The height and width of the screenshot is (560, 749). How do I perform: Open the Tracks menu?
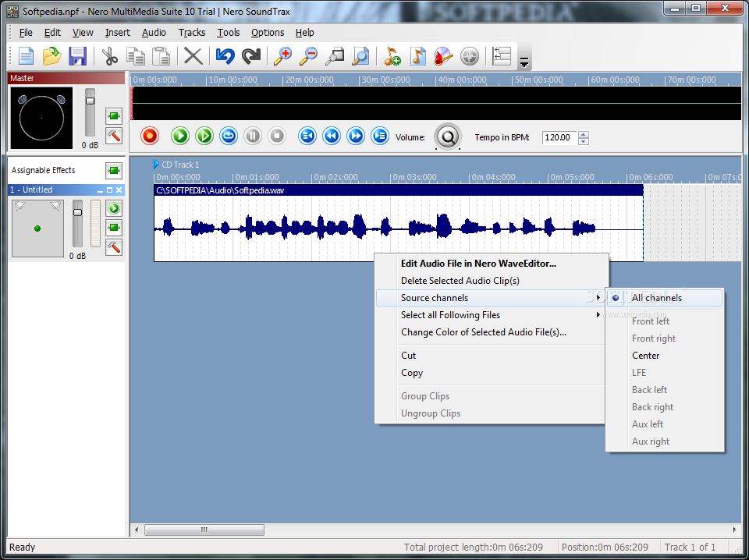pyautogui.click(x=192, y=33)
